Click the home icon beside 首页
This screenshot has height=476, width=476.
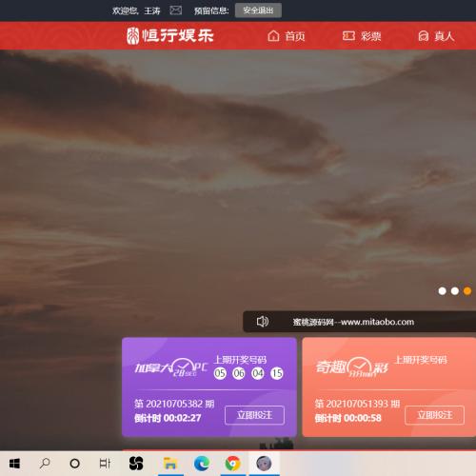tap(273, 36)
